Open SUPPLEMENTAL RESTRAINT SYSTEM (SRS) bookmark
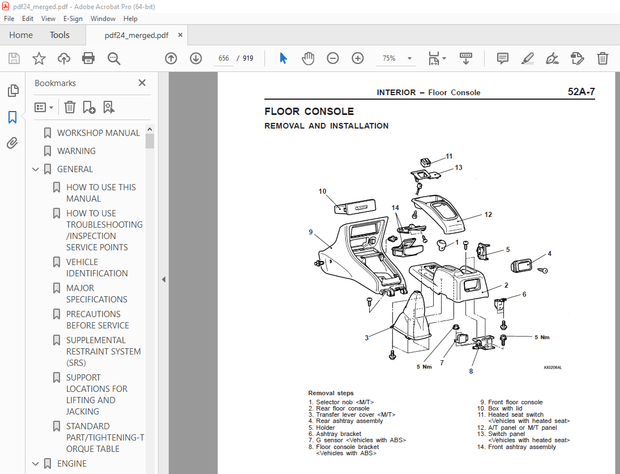The height and width of the screenshot is (474, 620). pos(103,351)
